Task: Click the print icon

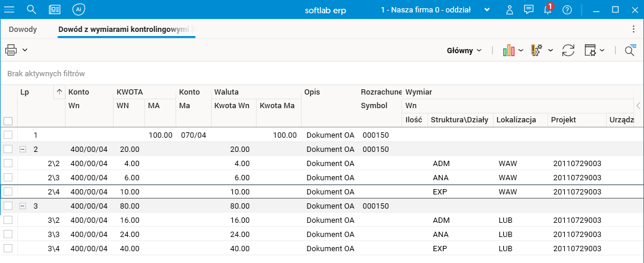Action: click(x=11, y=50)
